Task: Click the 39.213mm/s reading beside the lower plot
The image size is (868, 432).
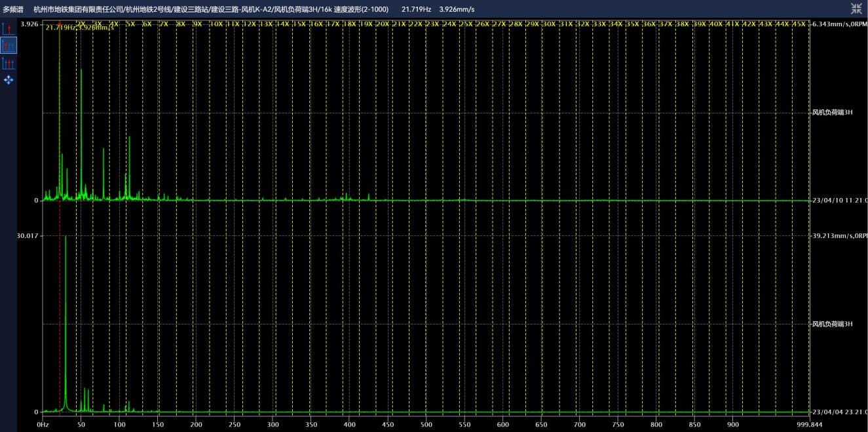Action: [839, 235]
